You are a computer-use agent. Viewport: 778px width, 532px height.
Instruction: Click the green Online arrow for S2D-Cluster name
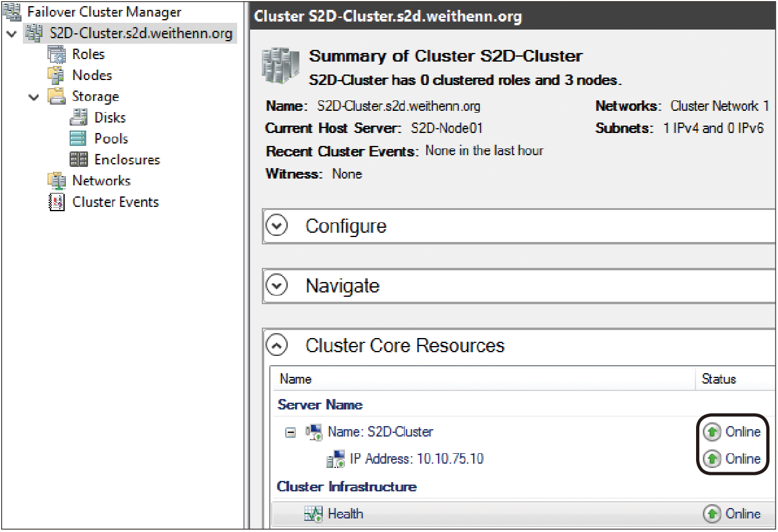click(x=712, y=432)
